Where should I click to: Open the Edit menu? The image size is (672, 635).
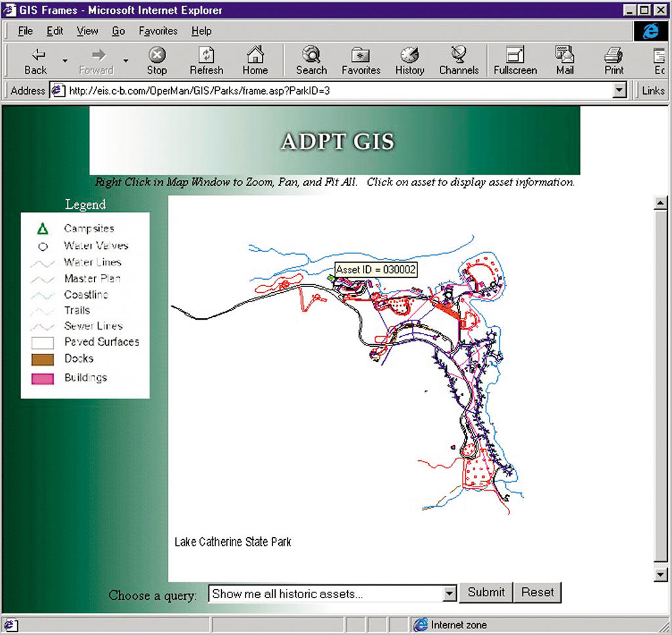(x=55, y=31)
